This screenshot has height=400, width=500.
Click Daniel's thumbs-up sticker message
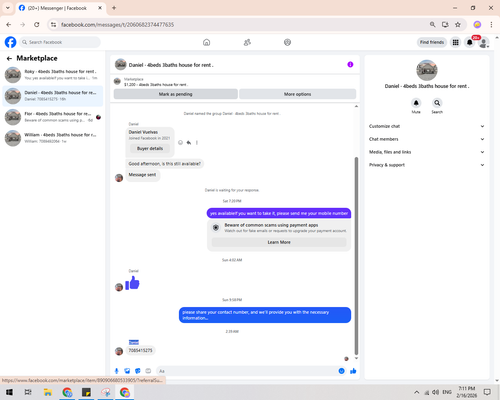(133, 283)
